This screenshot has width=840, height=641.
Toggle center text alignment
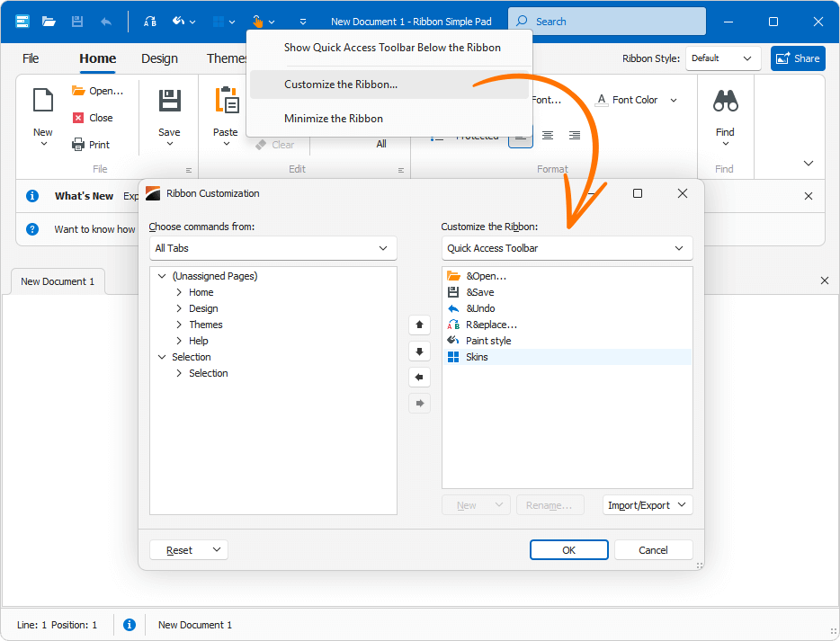click(x=548, y=135)
